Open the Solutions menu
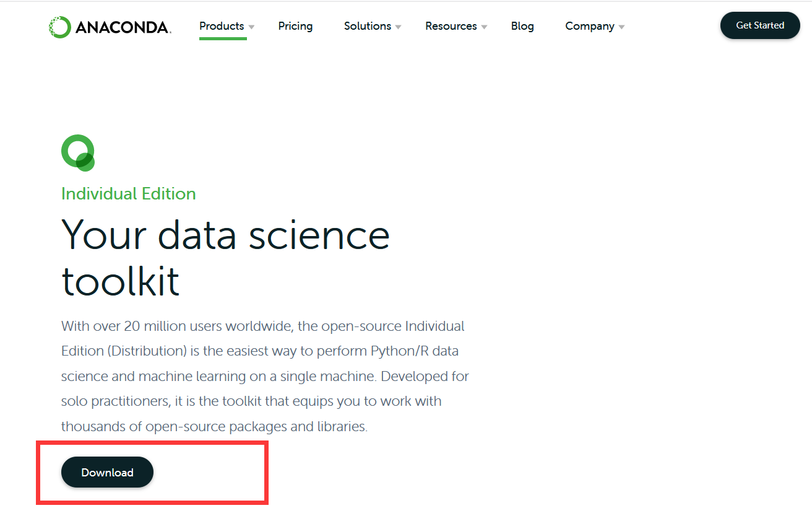The height and width of the screenshot is (508, 812). point(368,26)
